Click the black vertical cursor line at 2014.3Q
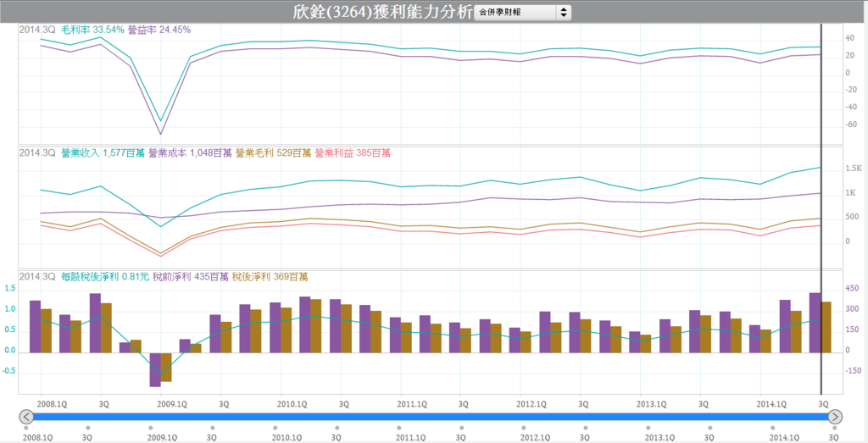868x443 pixels. coord(821,209)
